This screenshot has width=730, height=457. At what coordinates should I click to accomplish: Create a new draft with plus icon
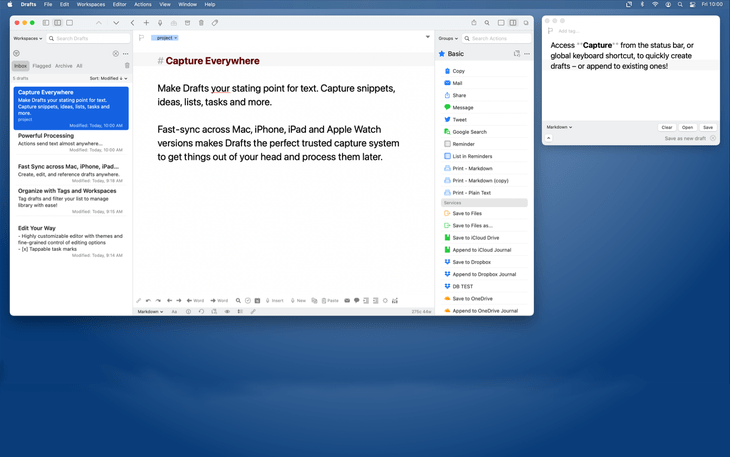(x=146, y=23)
